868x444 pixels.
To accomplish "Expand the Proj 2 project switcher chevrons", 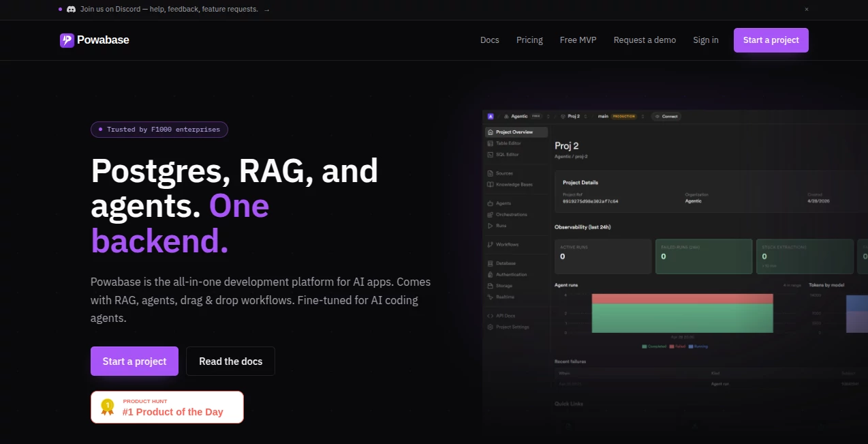I will 585,117.
